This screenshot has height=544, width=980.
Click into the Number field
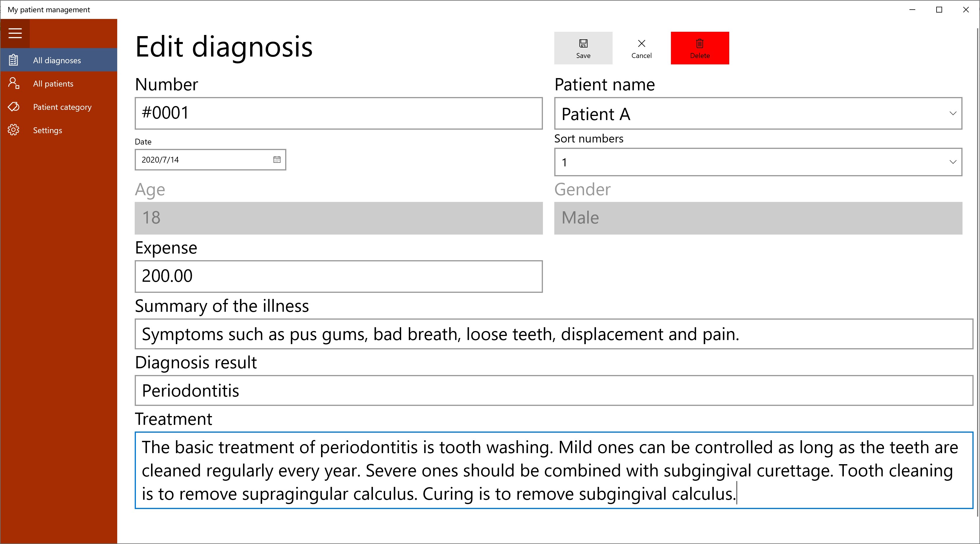(339, 113)
